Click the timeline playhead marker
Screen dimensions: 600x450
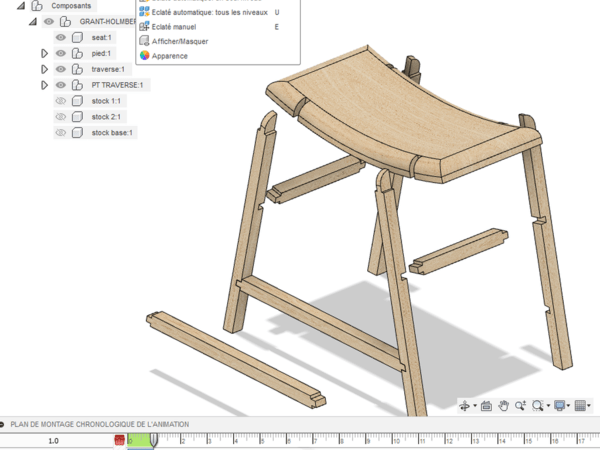click(154, 440)
